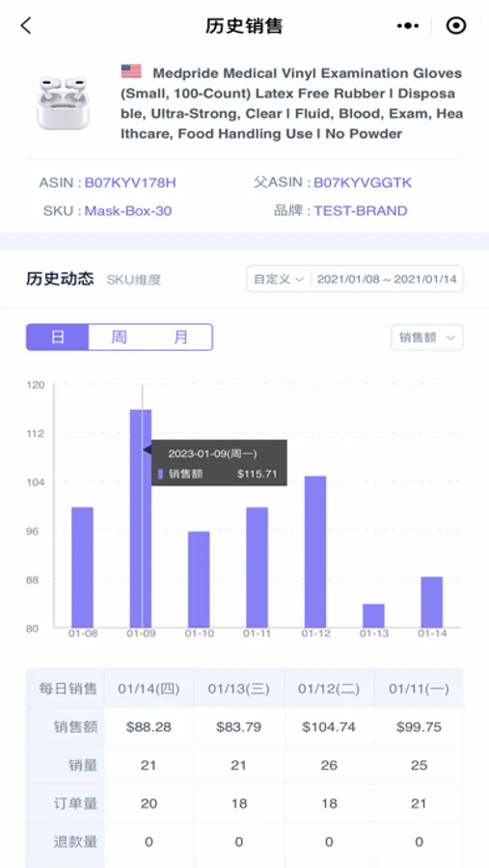Select the 01/12(二) column header
The height and width of the screenshot is (868, 489).
click(329, 689)
